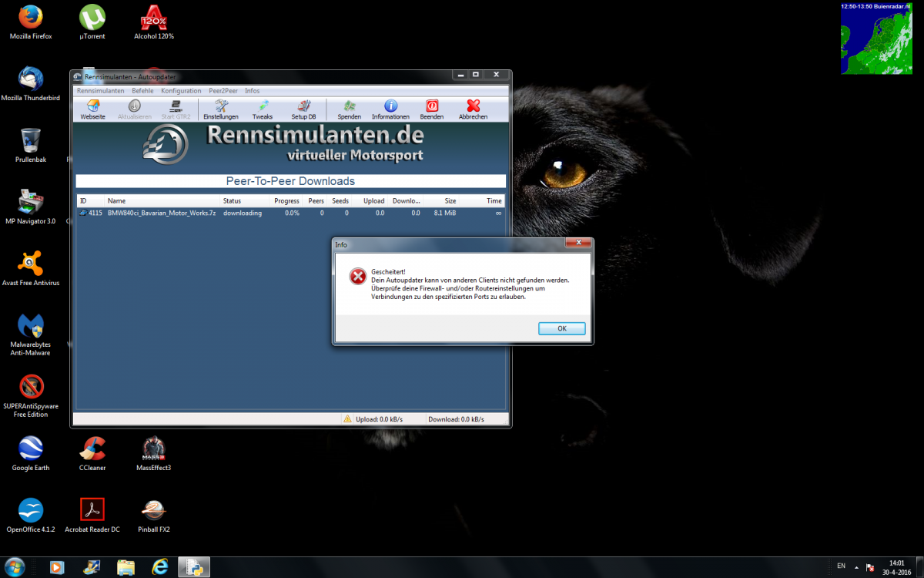Open the Peer2Peer menu
Viewport: 924px width, 578px height.
click(223, 91)
